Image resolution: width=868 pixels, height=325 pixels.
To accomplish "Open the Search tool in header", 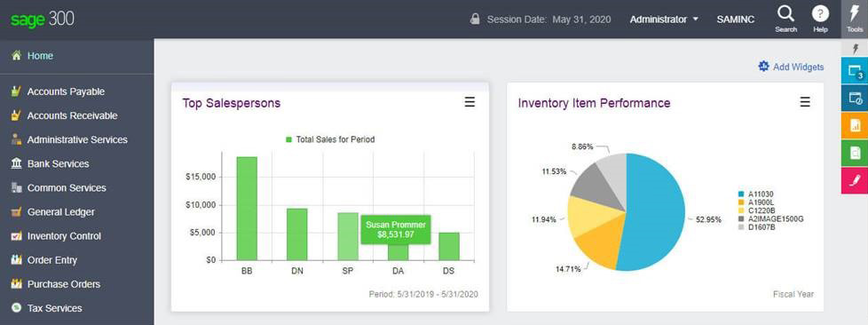I will [785, 19].
